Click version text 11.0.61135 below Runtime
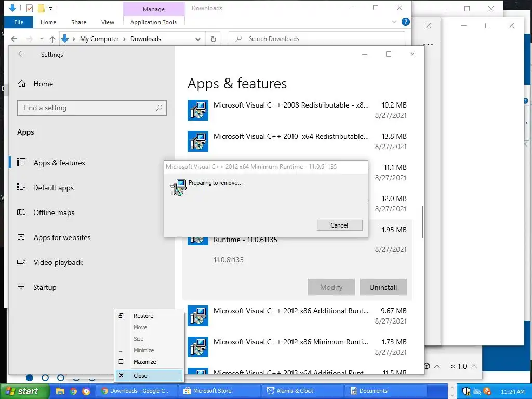This screenshot has width=532, height=399. [x=229, y=260]
